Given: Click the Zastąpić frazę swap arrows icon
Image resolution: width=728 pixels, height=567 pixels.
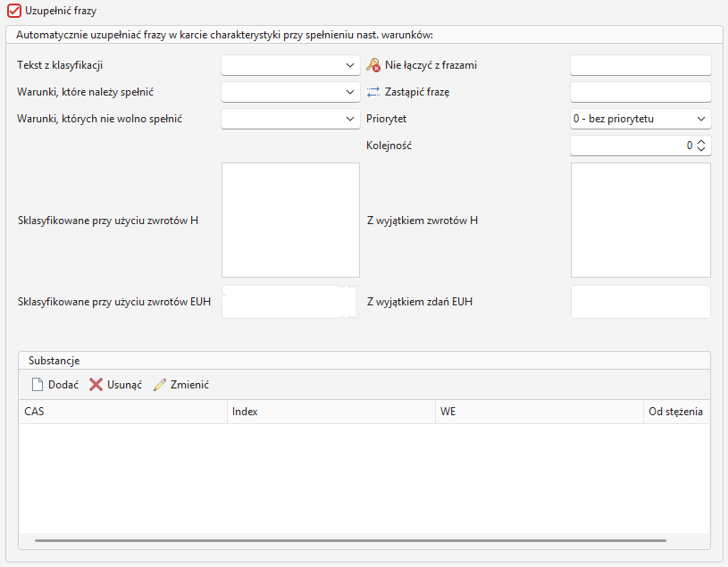Looking at the screenshot, I should coord(373,92).
